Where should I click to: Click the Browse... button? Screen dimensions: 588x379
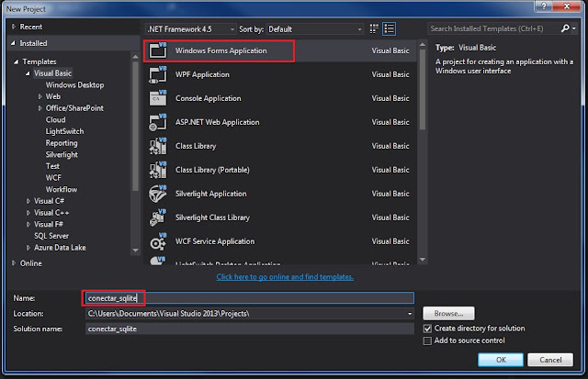point(448,314)
